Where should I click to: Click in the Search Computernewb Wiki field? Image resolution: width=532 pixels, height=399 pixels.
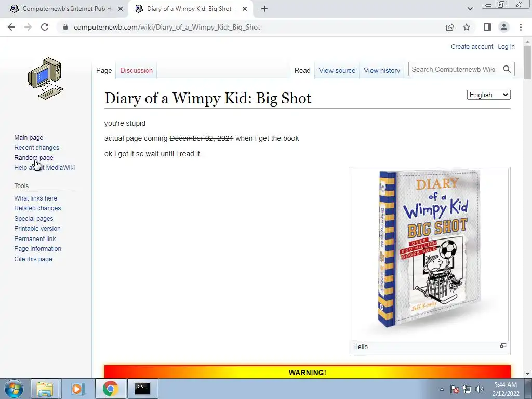pos(455,69)
